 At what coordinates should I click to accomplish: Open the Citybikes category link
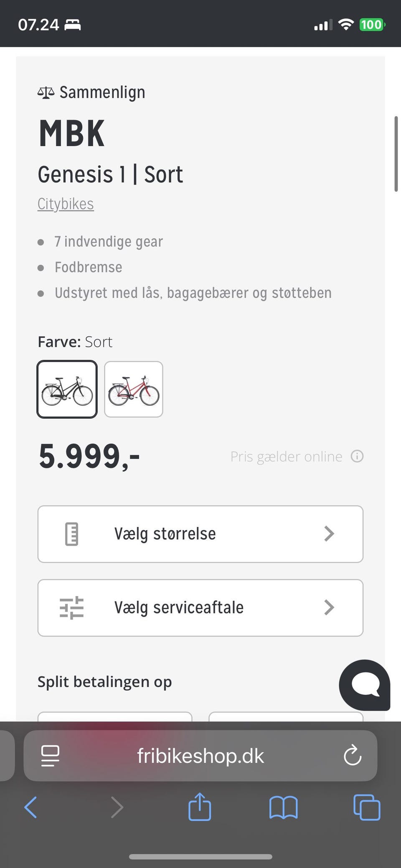pos(66,204)
